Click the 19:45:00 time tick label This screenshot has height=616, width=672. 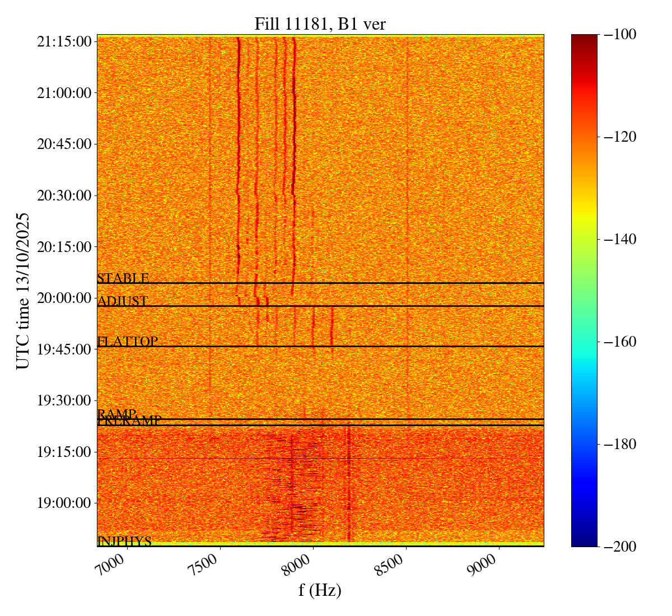[x=64, y=349]
